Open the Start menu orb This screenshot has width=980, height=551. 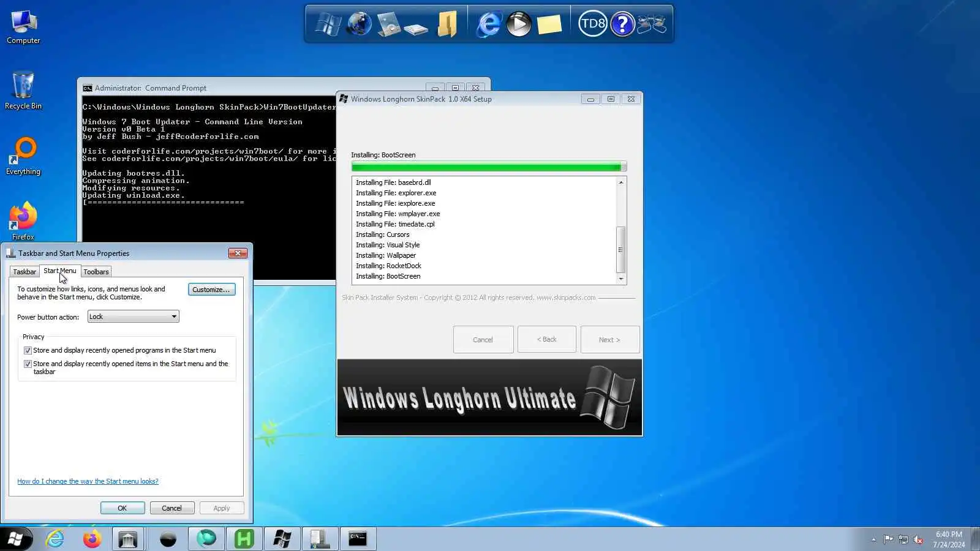15,539
